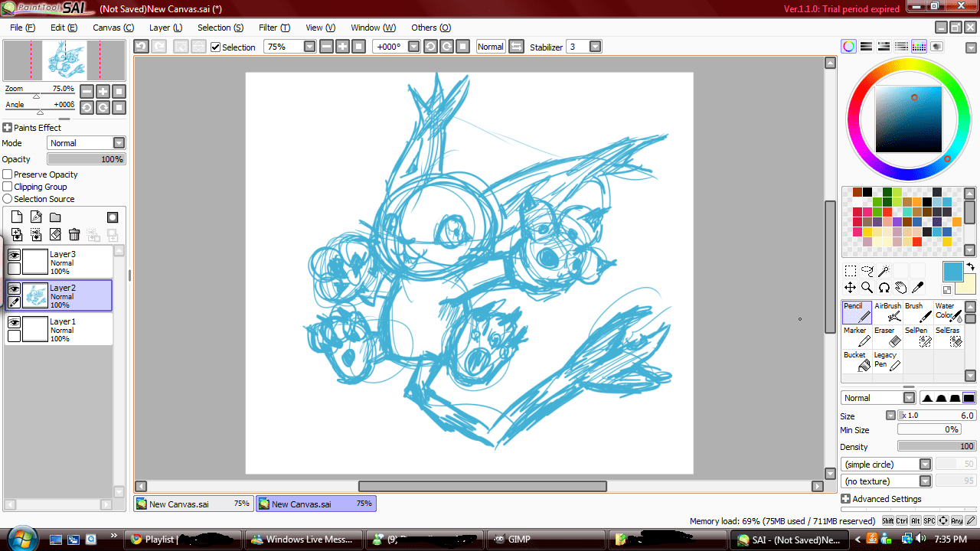Pick the lasso selection tool
Viewport: 980px width, 551px height.
coord(867,271)
